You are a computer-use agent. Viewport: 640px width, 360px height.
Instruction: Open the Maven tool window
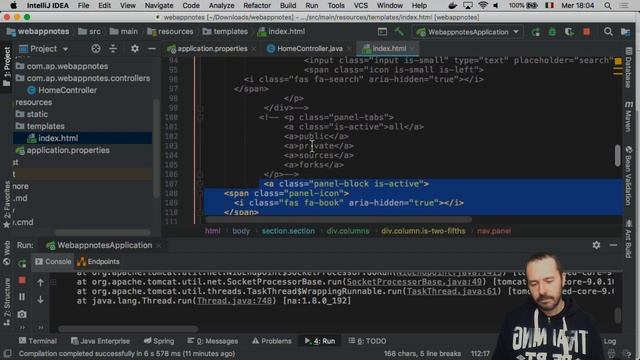629,116
